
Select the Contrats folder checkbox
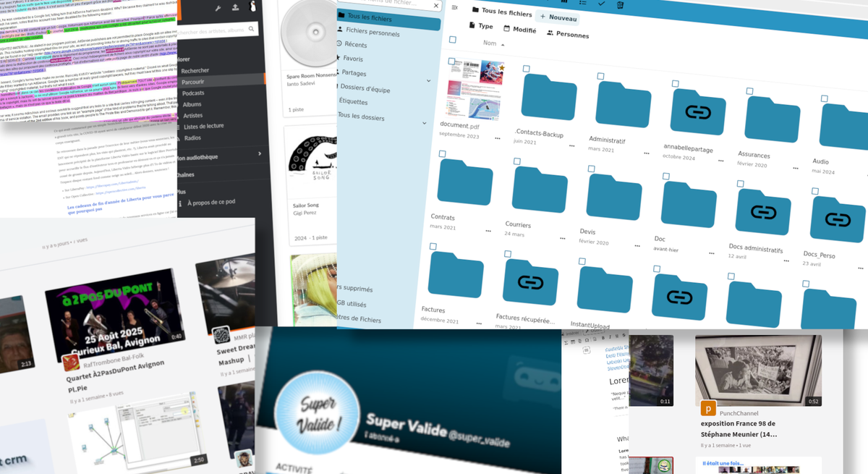point(442,154)
